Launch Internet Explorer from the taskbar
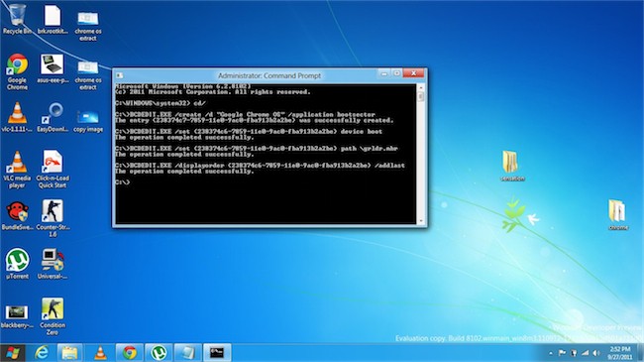Image resolution: width=644 pixels, height=362 pixels. click(42, 352)
